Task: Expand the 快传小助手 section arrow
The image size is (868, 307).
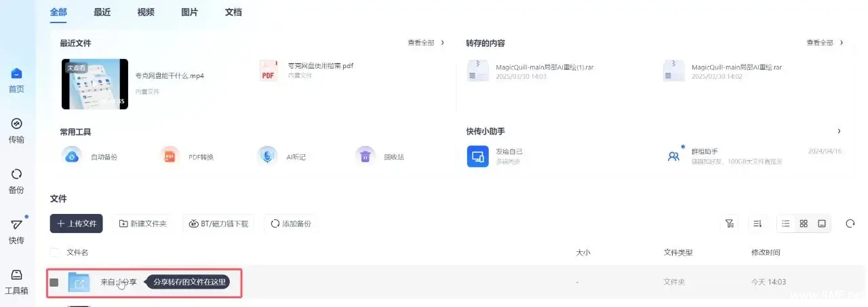Action: [x=839, y=131]
